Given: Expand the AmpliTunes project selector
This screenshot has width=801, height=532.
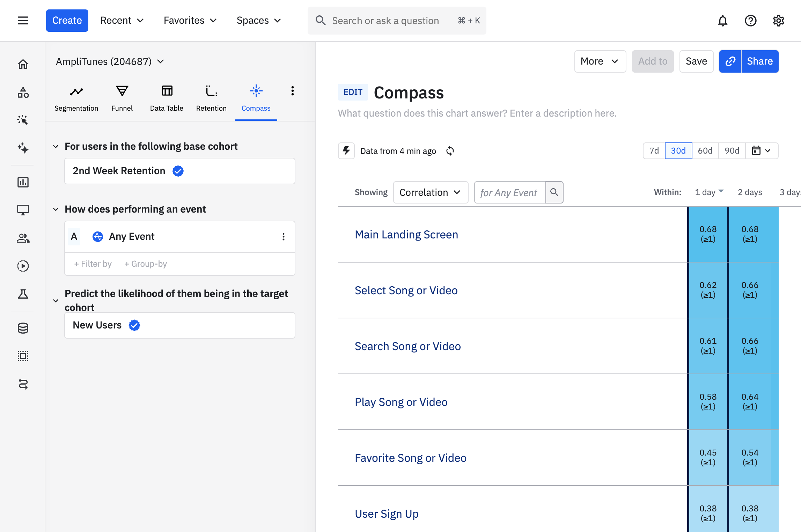Looking at the screenshot, I should [110, 62].
